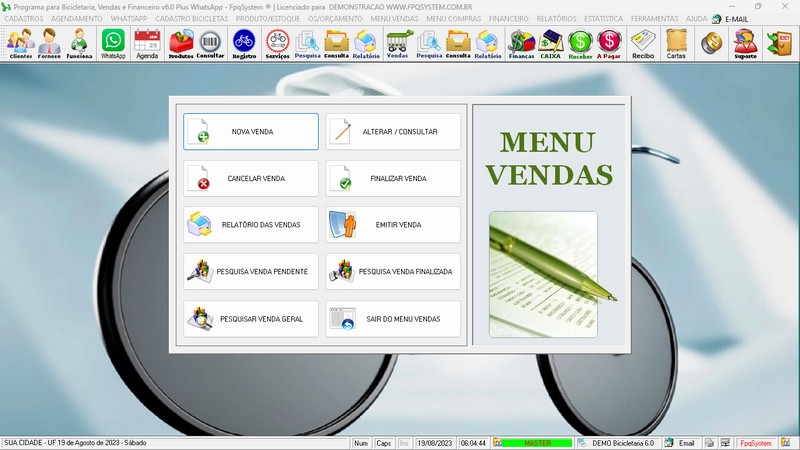This screenshot has height=450, width=800.
Task: Open the Produtos toolbar icon
Action: tap(181, 44)
